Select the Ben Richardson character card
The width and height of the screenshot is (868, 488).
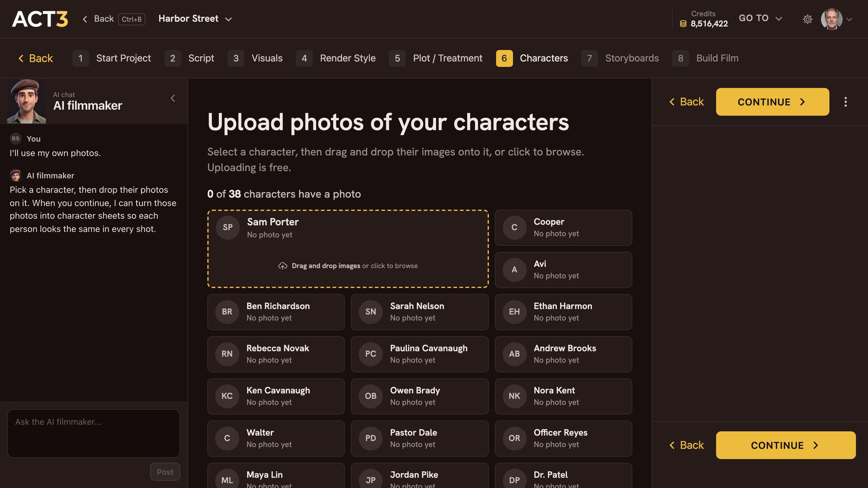[x=276, y=312]
